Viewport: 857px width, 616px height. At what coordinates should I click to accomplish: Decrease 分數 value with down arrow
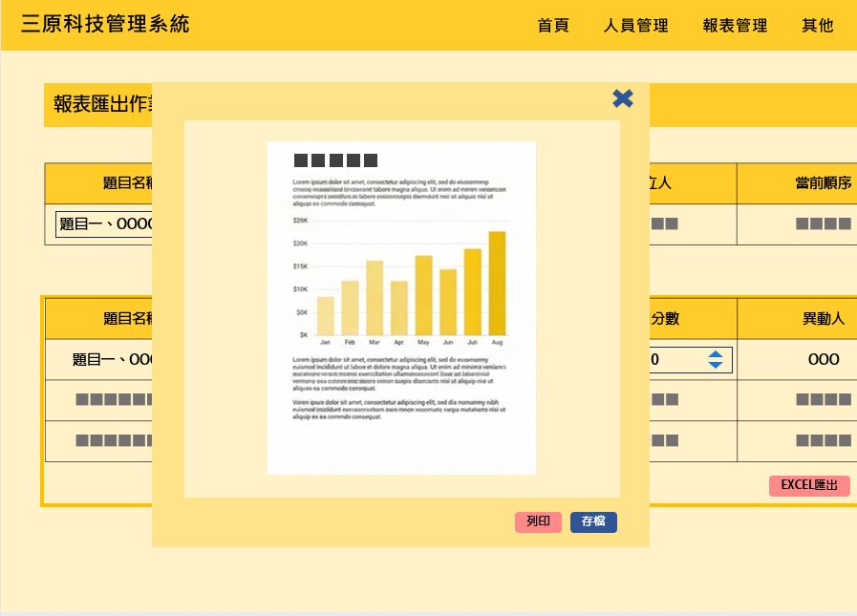pos(716,366)
